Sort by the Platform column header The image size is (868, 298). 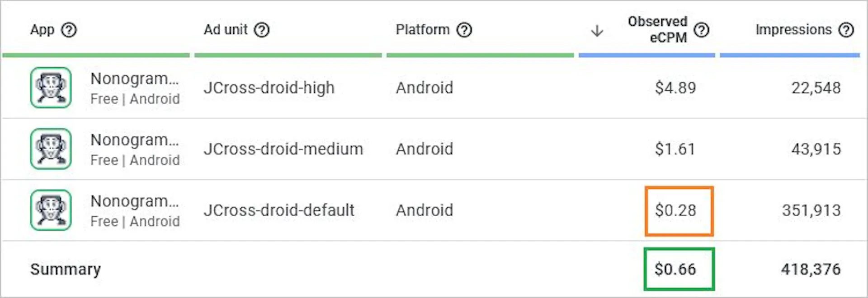423,30
